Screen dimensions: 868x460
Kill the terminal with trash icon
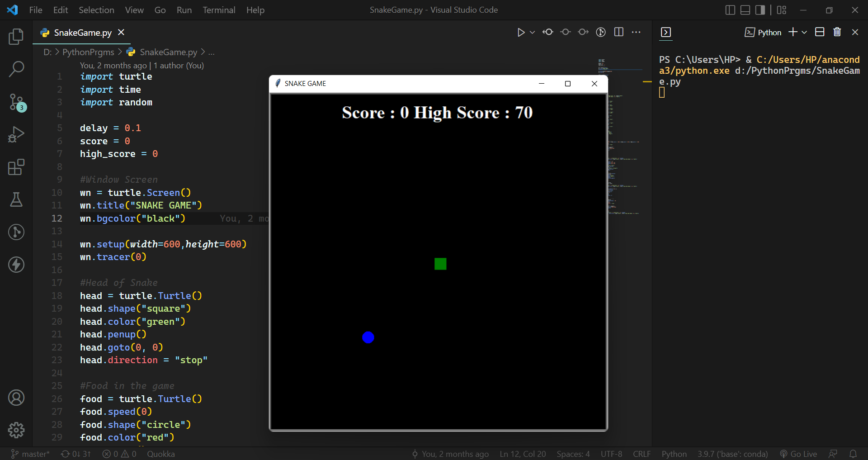[x=837, y=32]
